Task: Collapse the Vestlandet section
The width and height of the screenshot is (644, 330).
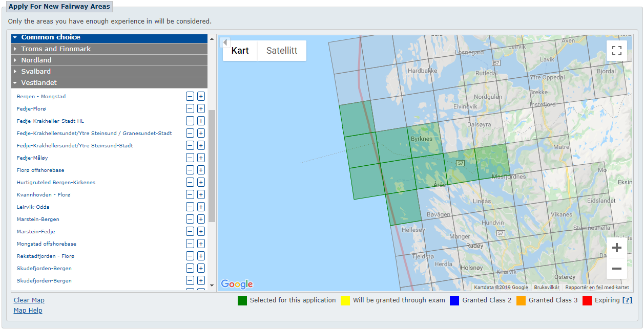Action: 39,82
